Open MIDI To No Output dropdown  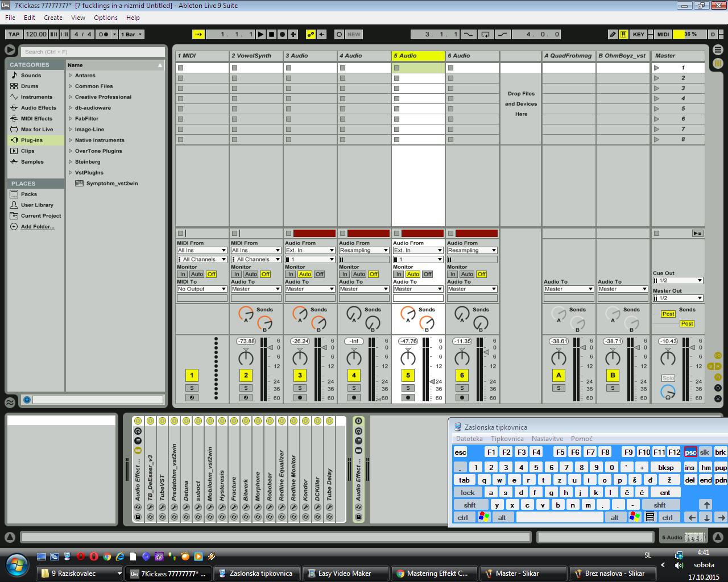click(202, 289)
